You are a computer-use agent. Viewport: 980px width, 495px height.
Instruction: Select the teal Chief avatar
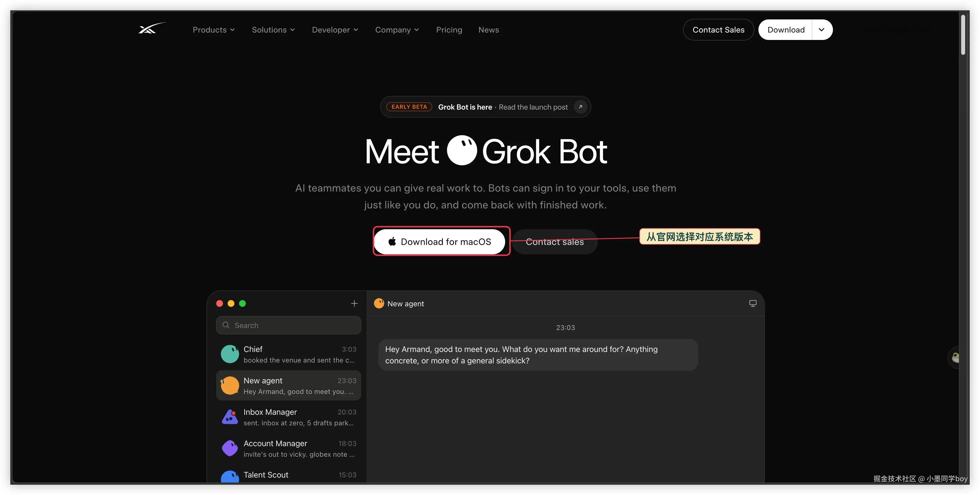coord(230,354)
